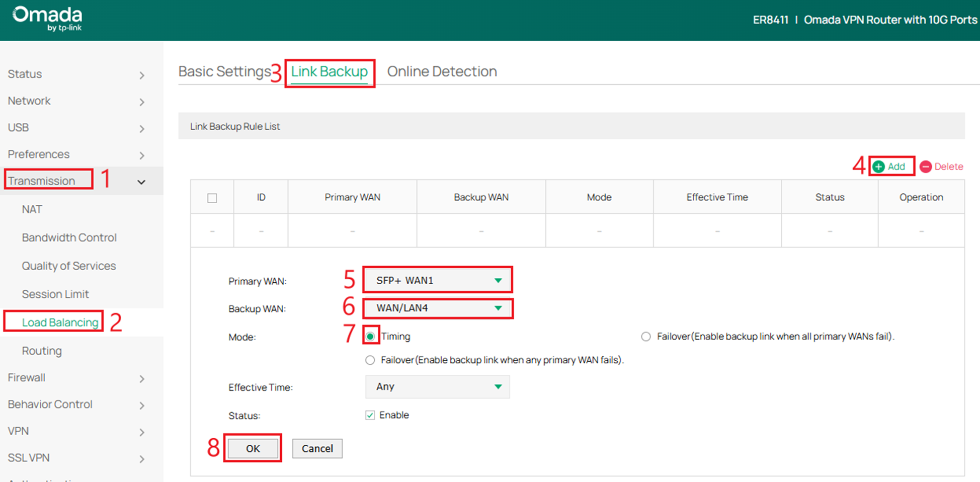Check the select-all box in rule table
This screenshot has width=980, height=482.
[212, 197]
